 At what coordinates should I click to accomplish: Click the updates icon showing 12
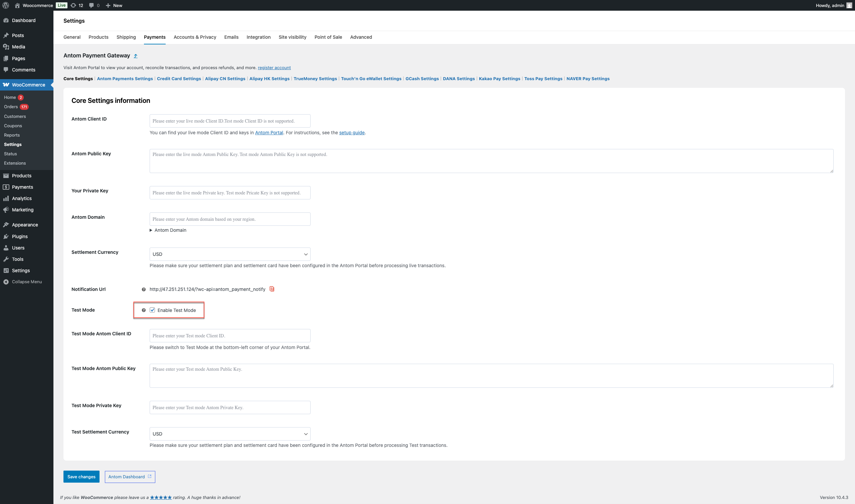(x=73, y=5)
